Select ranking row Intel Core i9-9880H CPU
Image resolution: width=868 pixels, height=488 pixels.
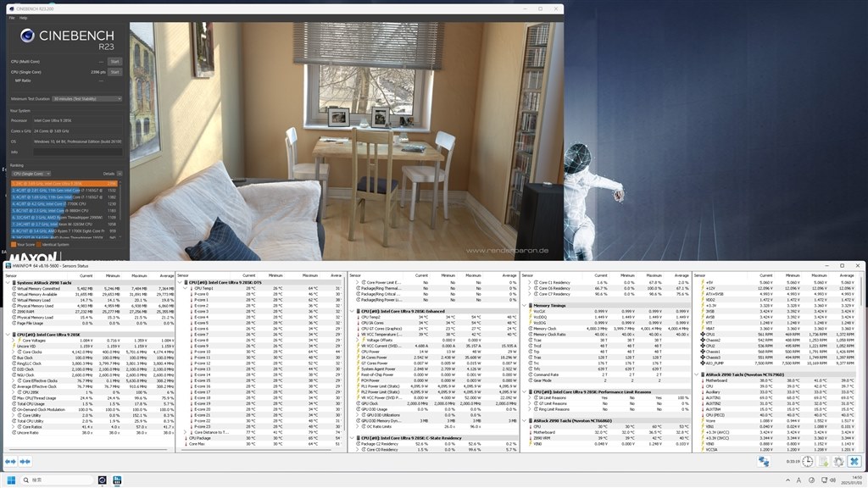[x=64, y=210]
